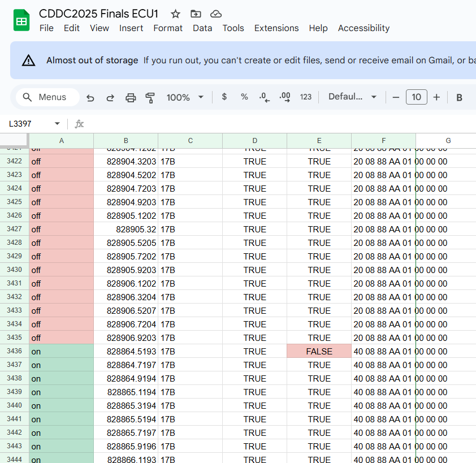Open the Extensions menu

(x=276, y=28)
